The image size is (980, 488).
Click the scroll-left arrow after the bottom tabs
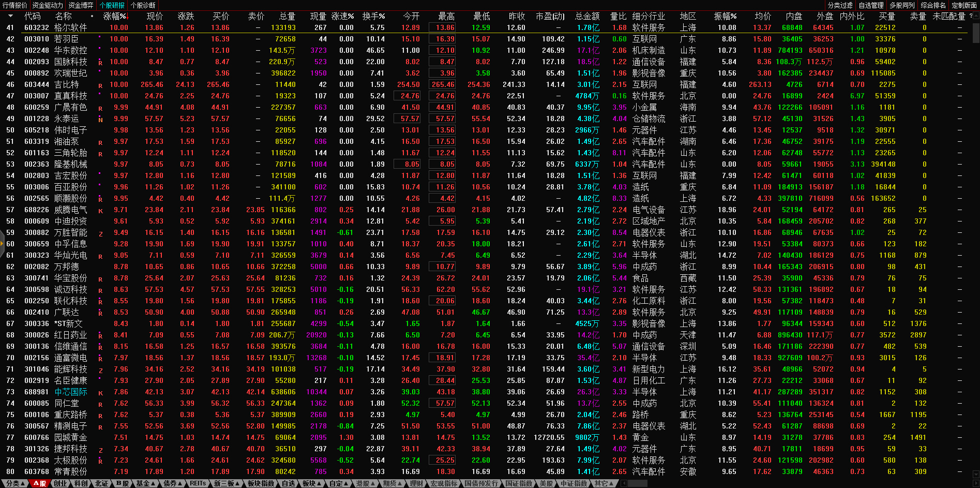click(624, 483)
